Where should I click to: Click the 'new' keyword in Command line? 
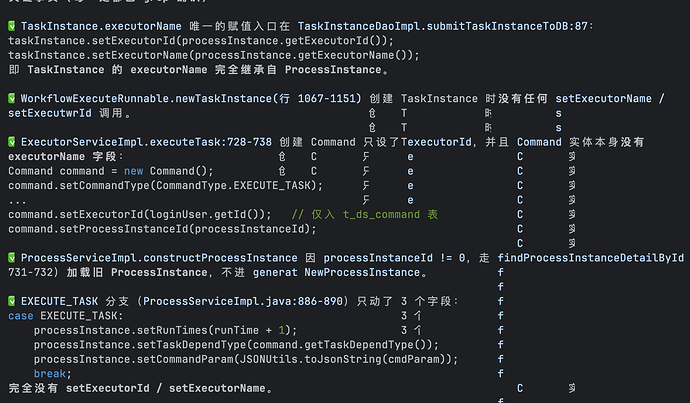click(x=133, y=171)
